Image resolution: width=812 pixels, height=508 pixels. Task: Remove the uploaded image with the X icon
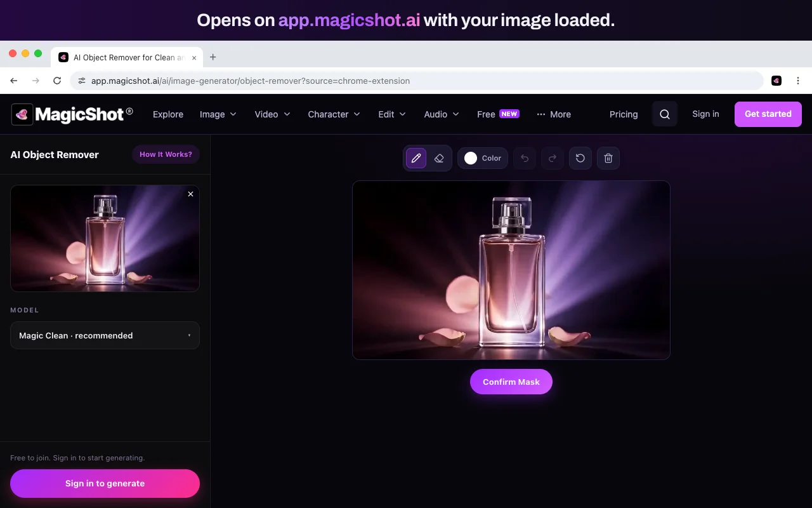coord(190,194)
